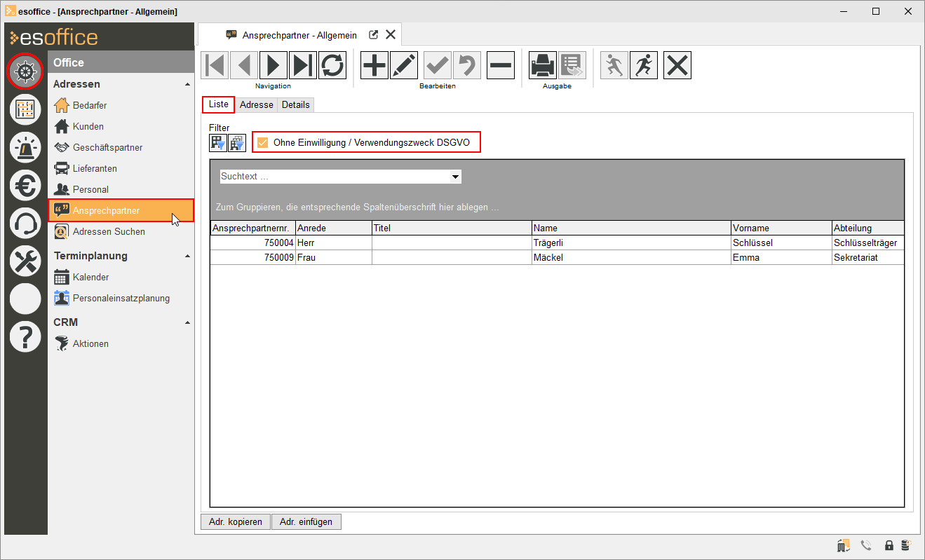Open the first filter icon under Filter

[218, 143]
